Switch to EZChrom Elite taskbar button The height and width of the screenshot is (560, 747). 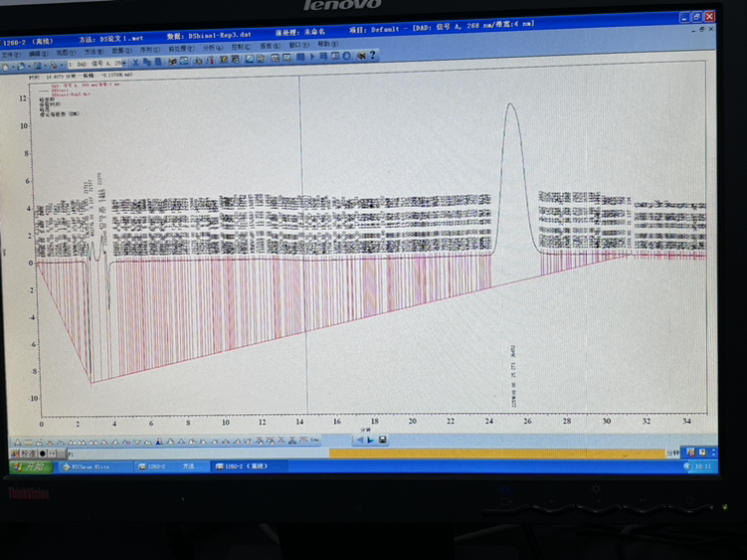point(94,466)
